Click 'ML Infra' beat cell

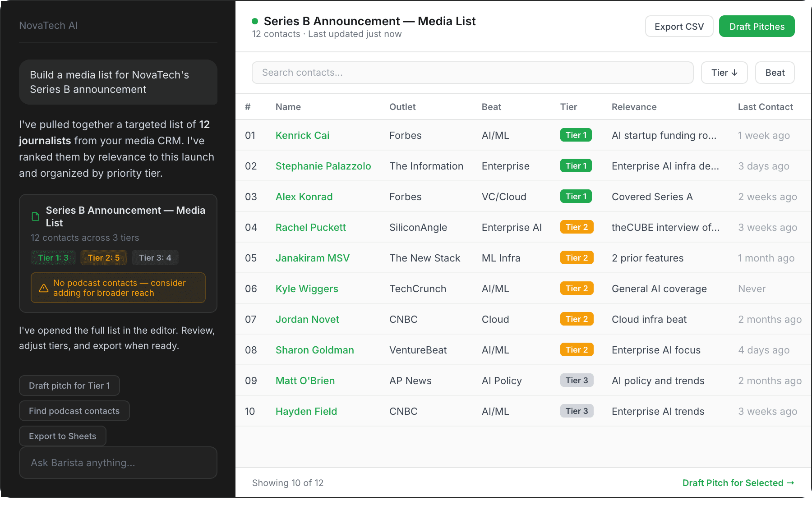pyautogui.click(x=501, y=258)
